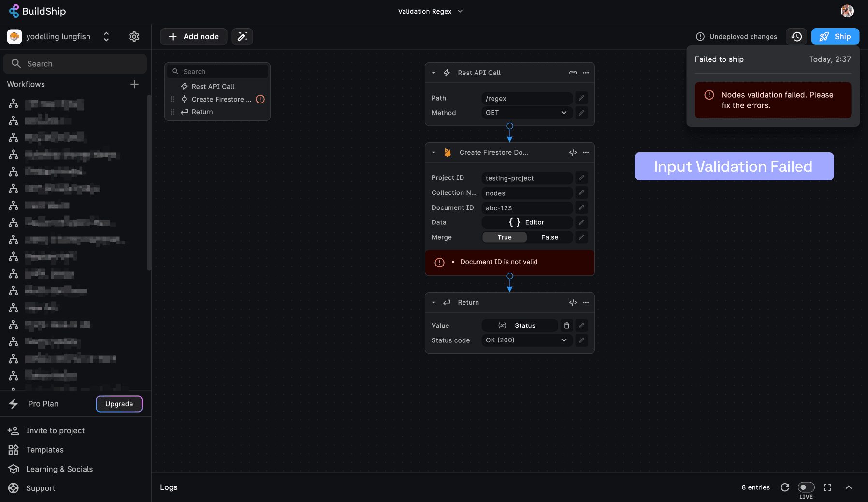Image resolution: width=868 pixels, height=502 pixels.
Task: Open project settings gear
Action: (134, 37)
